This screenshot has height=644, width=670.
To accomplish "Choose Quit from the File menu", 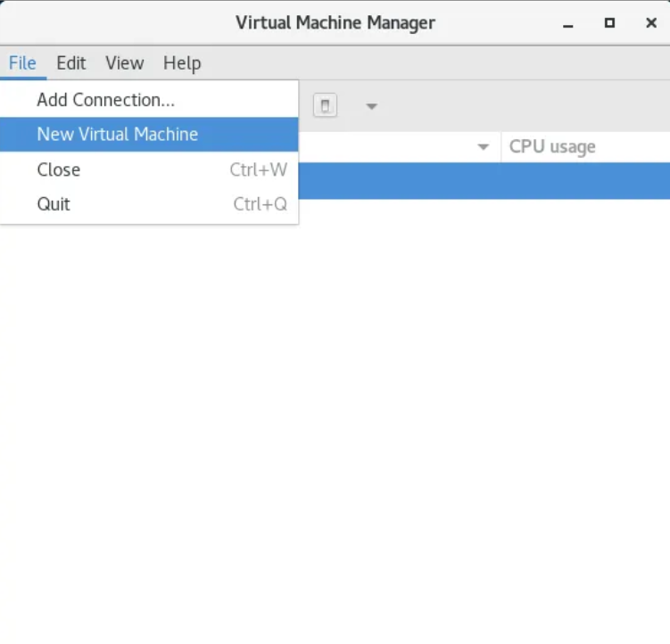I will (149, 204).
